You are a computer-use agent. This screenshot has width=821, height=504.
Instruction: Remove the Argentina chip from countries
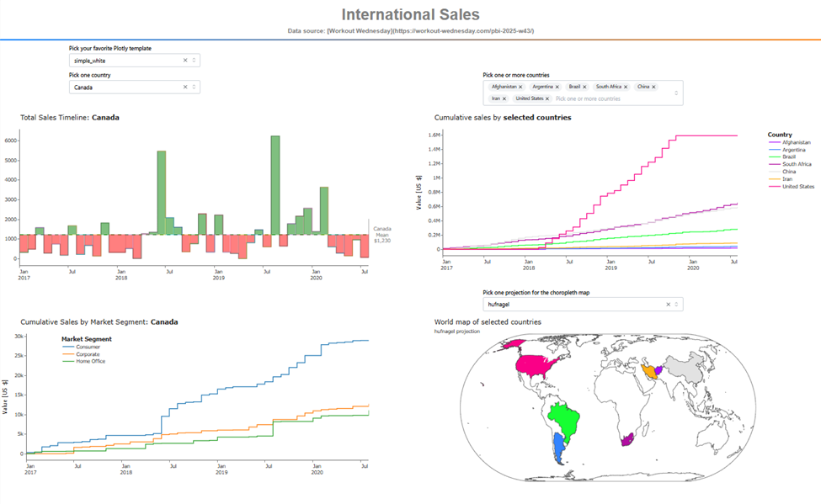click(557, 87)
